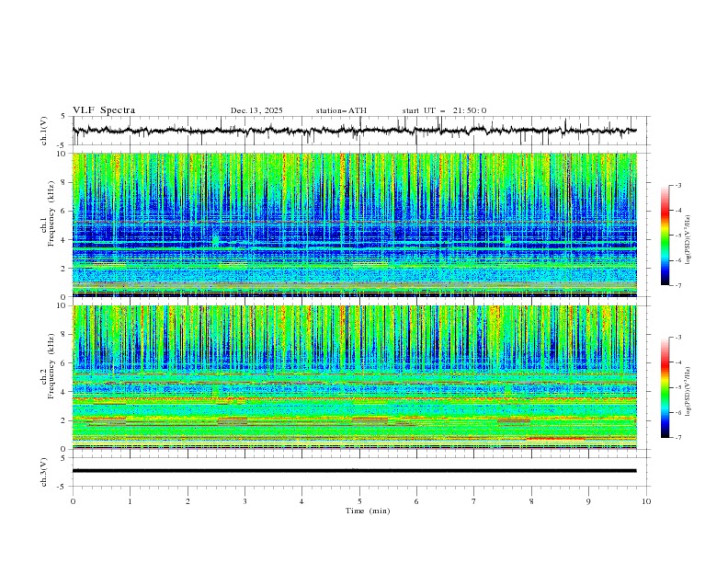728x563 pixels.
Task: Click the "VLF Spectra" plot title
Action: point(104,110)
